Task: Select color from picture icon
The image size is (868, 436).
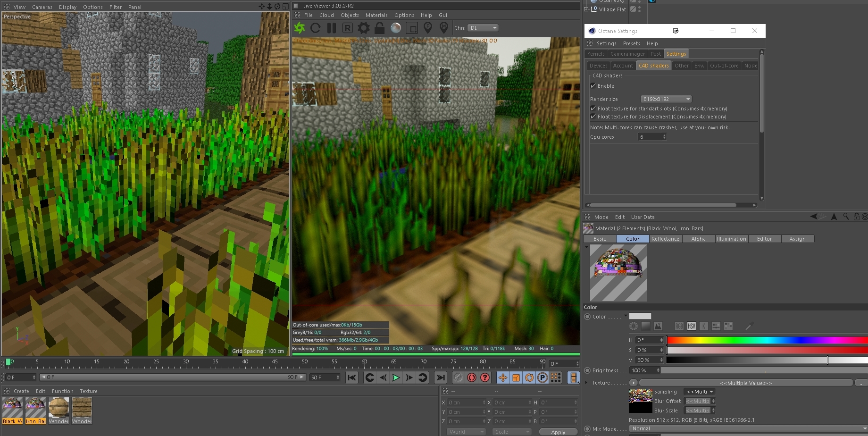Action: pos(658,326)
